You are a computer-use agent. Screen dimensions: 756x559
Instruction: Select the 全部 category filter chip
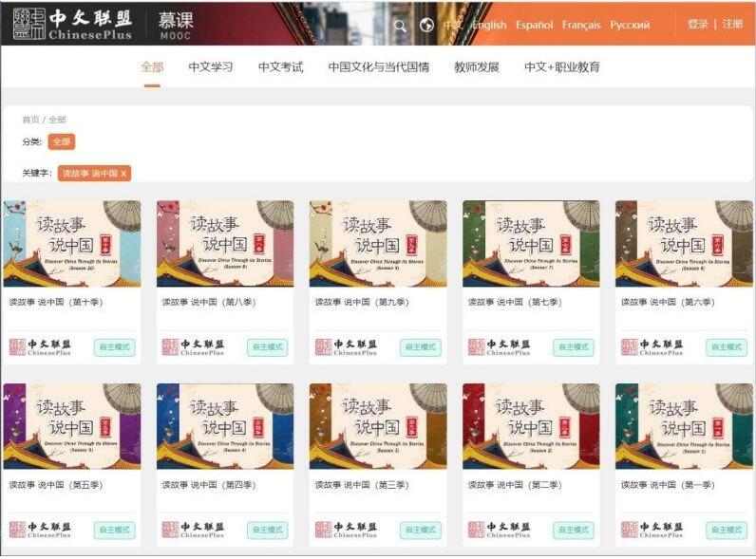tap(62, 141)
